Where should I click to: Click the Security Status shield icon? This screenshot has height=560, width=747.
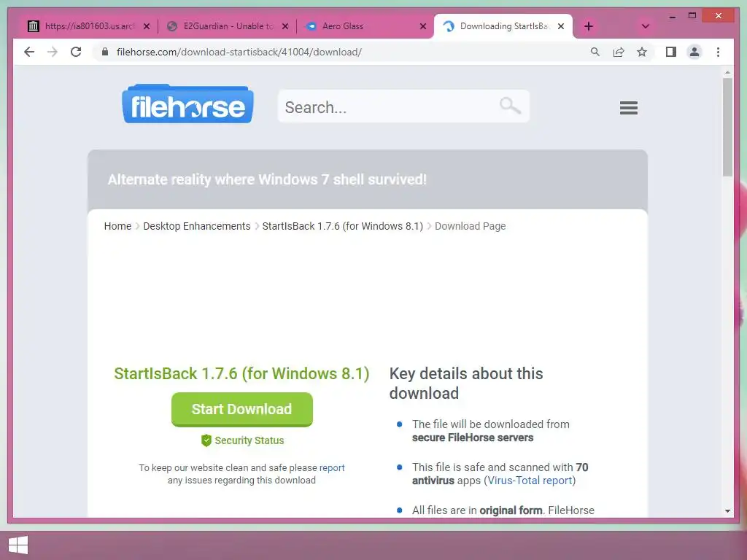[x=206, y=440]
